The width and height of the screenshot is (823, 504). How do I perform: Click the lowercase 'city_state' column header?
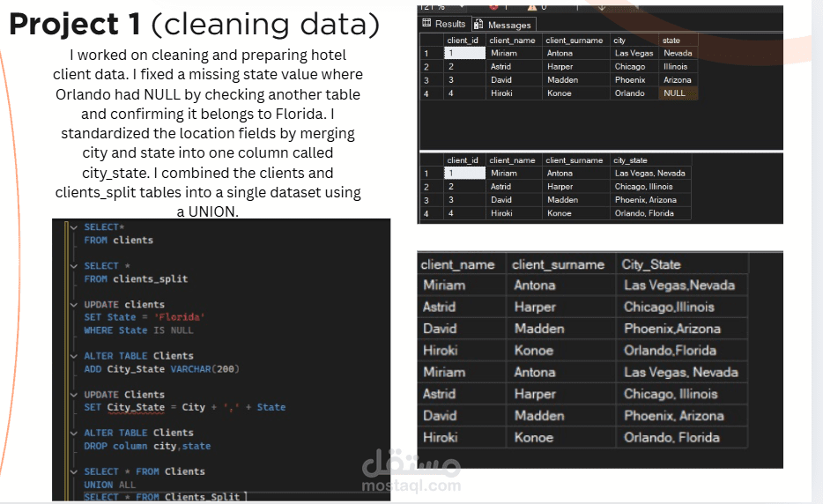click(650, 160)
